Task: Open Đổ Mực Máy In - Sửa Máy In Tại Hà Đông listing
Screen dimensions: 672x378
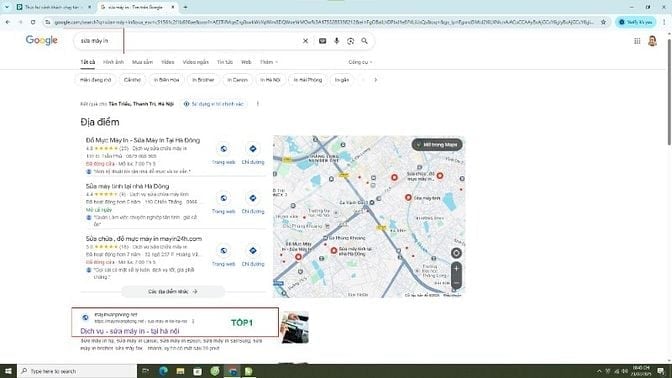Action: (x=143, y=140)
